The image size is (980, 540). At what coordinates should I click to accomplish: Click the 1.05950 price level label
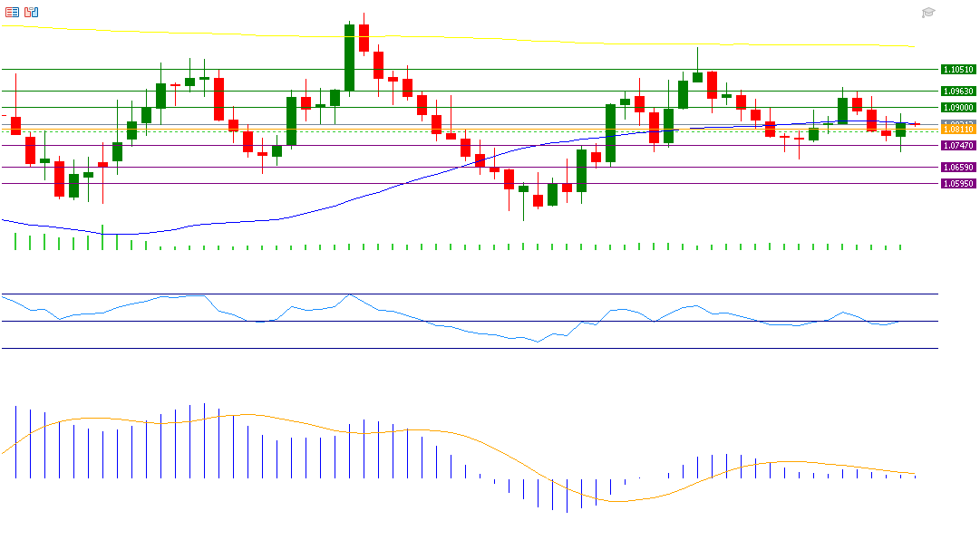(x=957, y=183)
